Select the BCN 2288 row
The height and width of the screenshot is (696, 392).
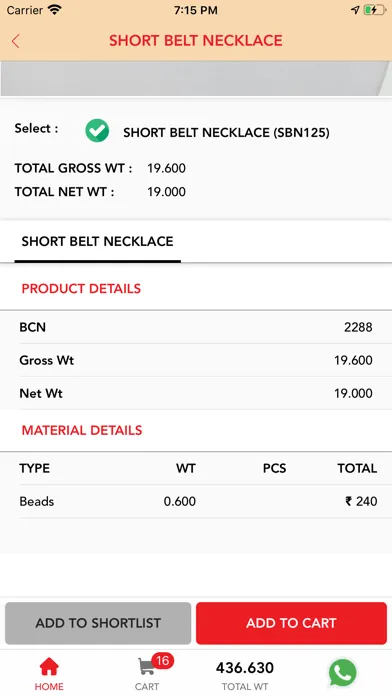(x=196, y=327)
